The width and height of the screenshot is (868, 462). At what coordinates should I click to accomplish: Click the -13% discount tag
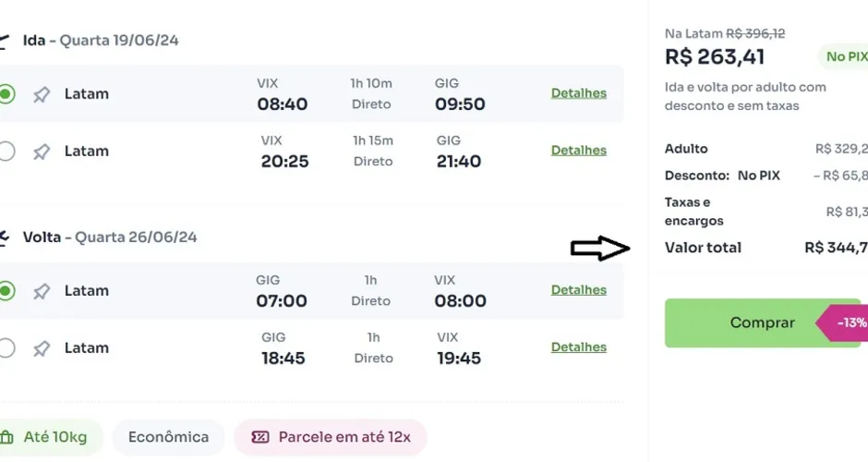842,322
